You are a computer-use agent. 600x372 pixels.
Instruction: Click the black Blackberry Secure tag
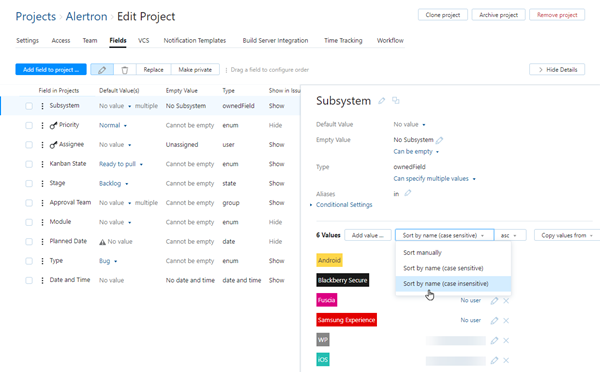pyautogui.click(x=343, y=280)
